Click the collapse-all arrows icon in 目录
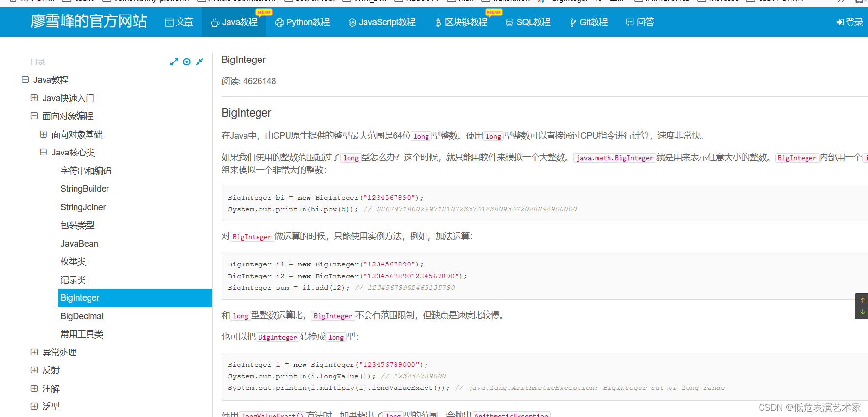Viewport: 868px width, 417px height. tap(199, 62)
